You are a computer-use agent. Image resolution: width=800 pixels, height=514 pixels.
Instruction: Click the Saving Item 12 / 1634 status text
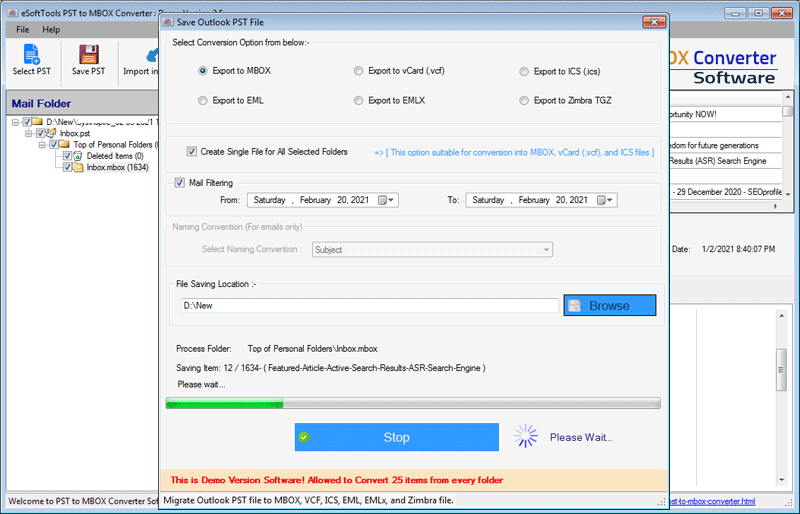331,368
